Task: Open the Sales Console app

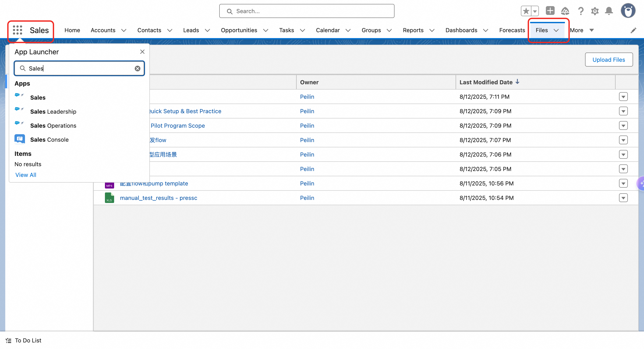Action: point(49,139)
